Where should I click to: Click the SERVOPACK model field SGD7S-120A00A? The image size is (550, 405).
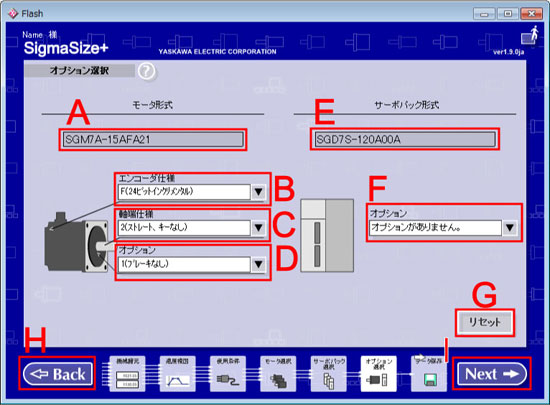(405, 140)
